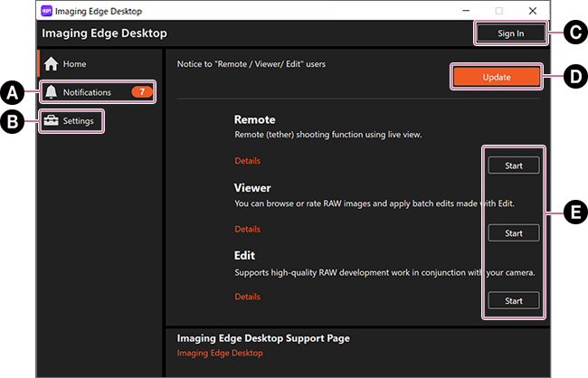Click 'Imaging Edge Desktop Support Page' heading
Image resolution: width=588 pixels, height=378 pixels.
[263, 338]
